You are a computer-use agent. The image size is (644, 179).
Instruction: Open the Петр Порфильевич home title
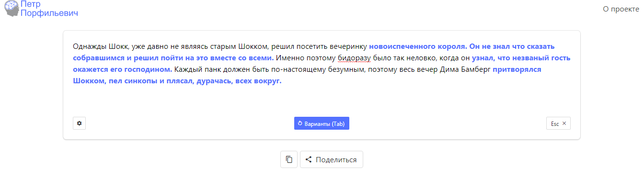tap(49, 9)
